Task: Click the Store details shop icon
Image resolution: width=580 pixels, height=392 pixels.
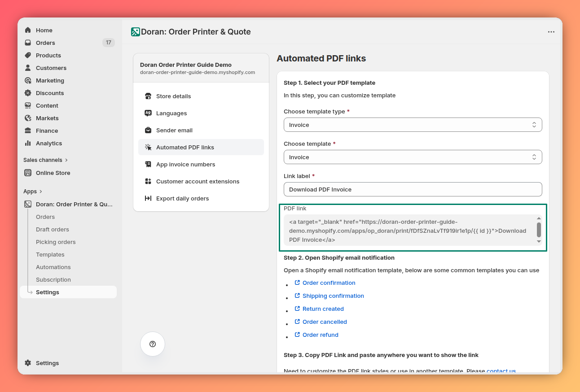Action: tap(148, 96)
